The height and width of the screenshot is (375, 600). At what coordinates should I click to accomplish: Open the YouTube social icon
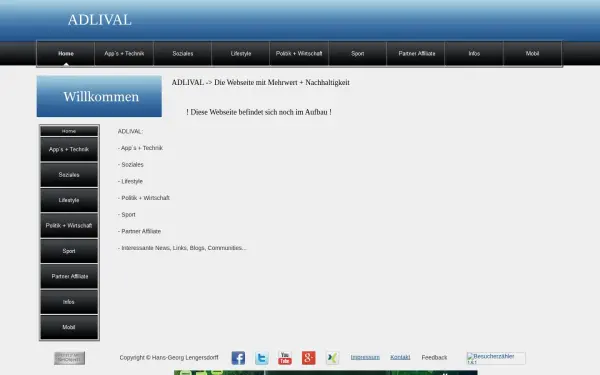(285, 358)
